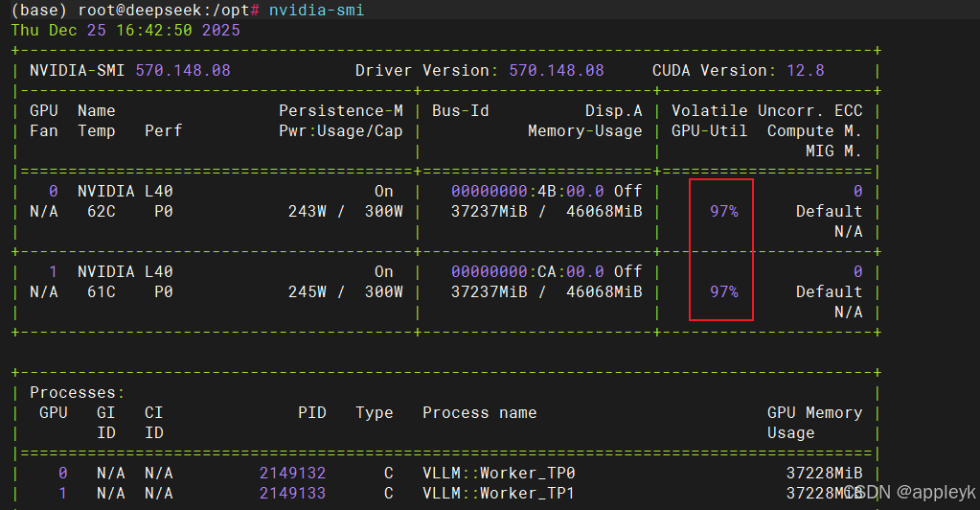Click the NVIDIA L40 name for GPU 1
This screenshot has height=510, width=980.
pyautogui.click(x=125, y=271)
